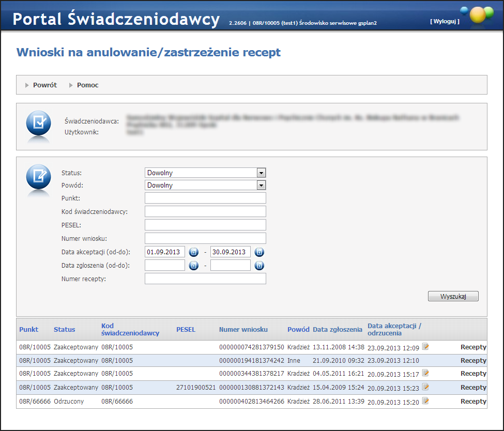
Task: Click note icon in row dated 20.09.2013 15:17
Action: coord(425,373)
